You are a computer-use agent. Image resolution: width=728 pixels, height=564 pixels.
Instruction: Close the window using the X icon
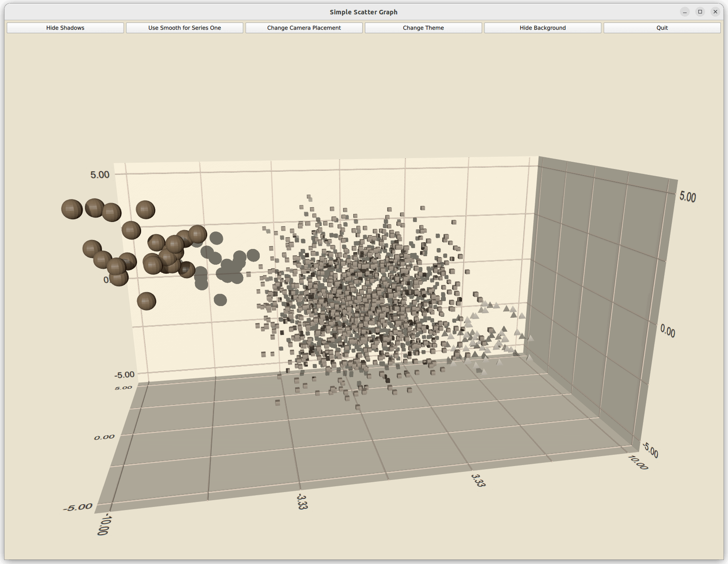(715, 12)
